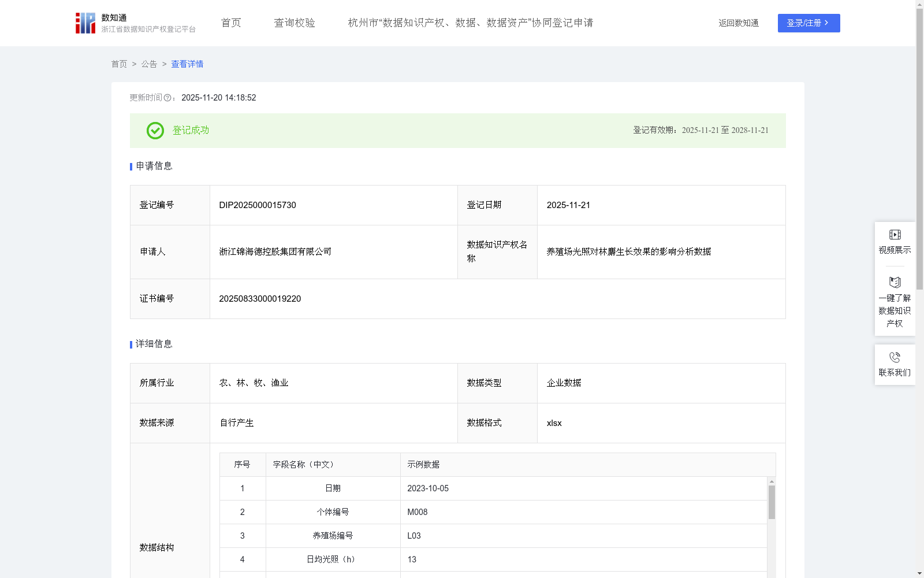Screen dimensions: 924x578
Task: Click the 详细信息 section heading
Action: coord(154,344)
